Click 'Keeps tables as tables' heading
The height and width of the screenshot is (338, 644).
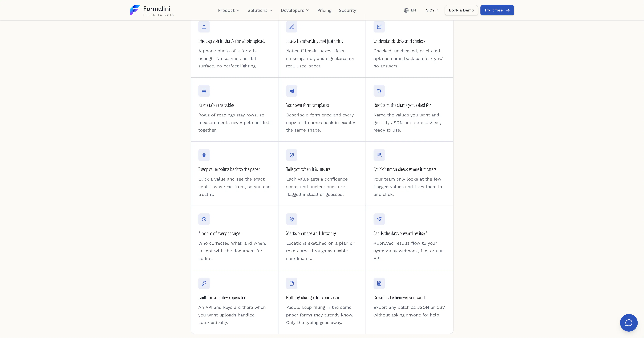(x=216, y=105)
